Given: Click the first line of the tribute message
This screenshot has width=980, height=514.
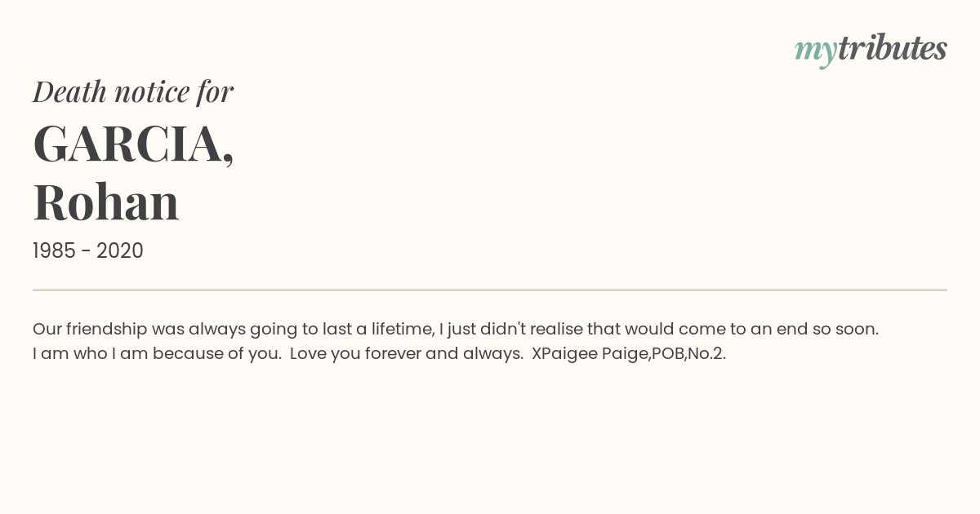Looking at the screenshot, I should (x=456, y=330).
